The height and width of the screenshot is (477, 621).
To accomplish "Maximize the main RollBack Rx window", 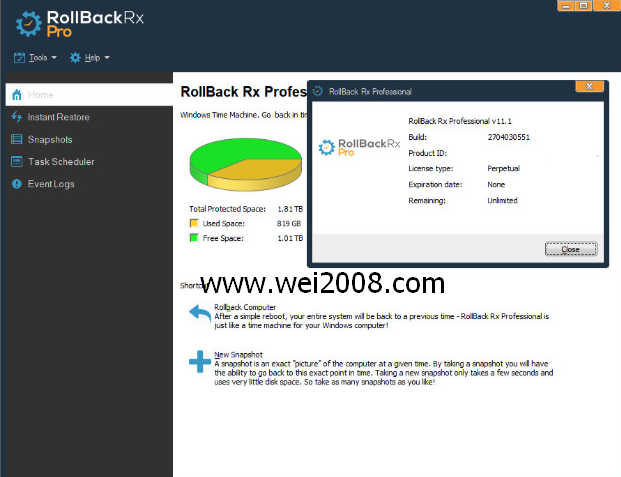I will tap(583, 6).
